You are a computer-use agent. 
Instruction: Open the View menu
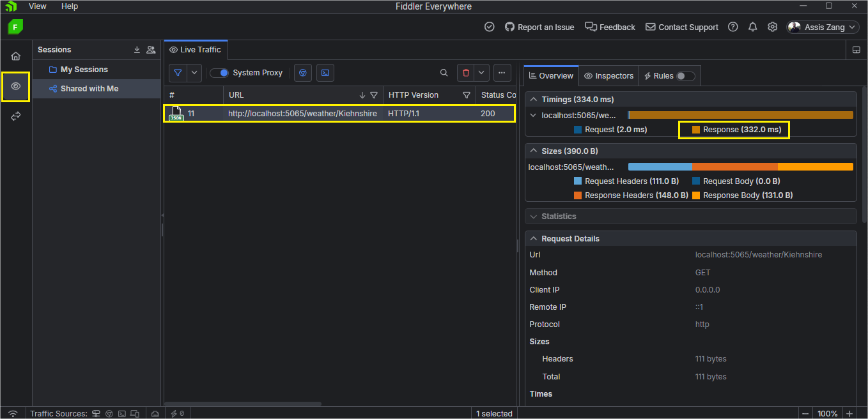point(38,6)
